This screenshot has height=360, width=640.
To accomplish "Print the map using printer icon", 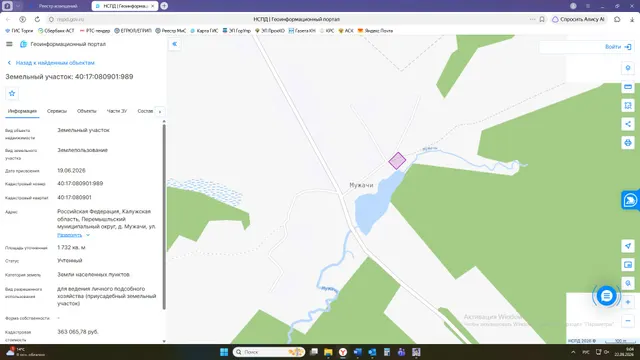I will pyautogui.click(x=628, y=142).
